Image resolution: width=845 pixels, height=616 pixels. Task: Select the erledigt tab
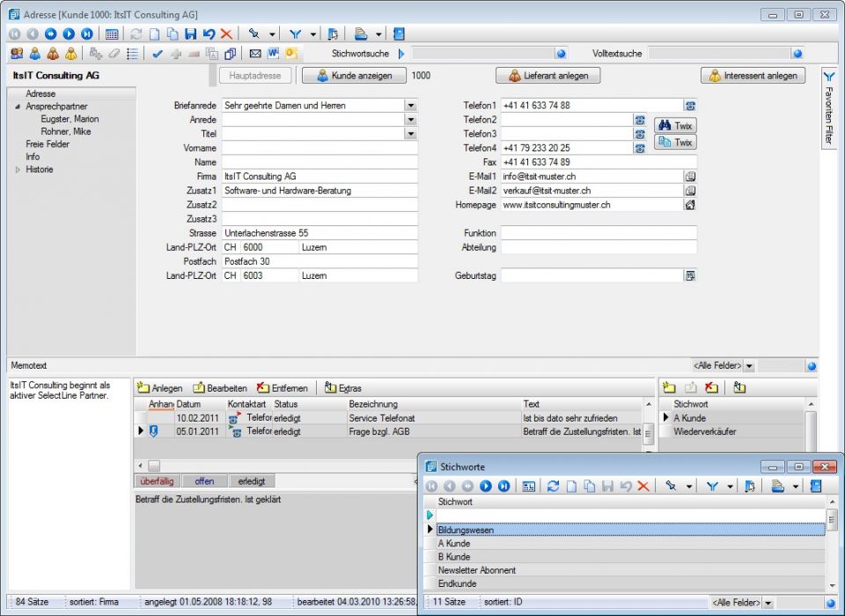coord(252,481)
